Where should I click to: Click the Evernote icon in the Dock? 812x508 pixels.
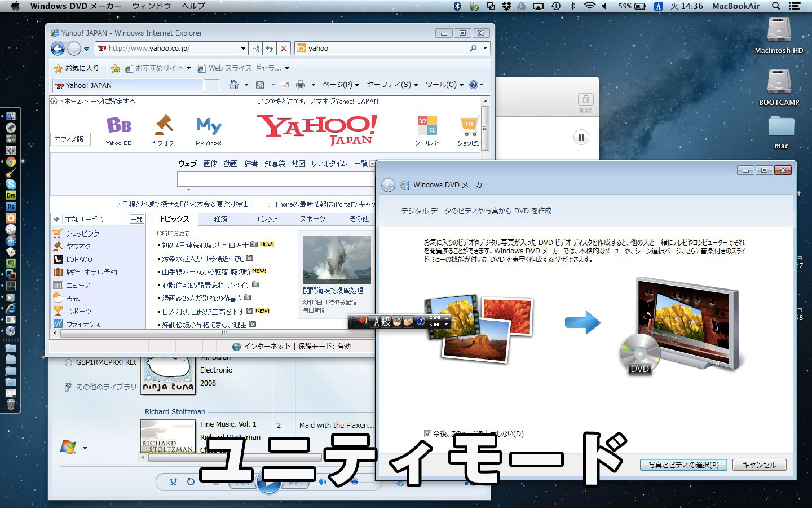(x=11, y=263)
